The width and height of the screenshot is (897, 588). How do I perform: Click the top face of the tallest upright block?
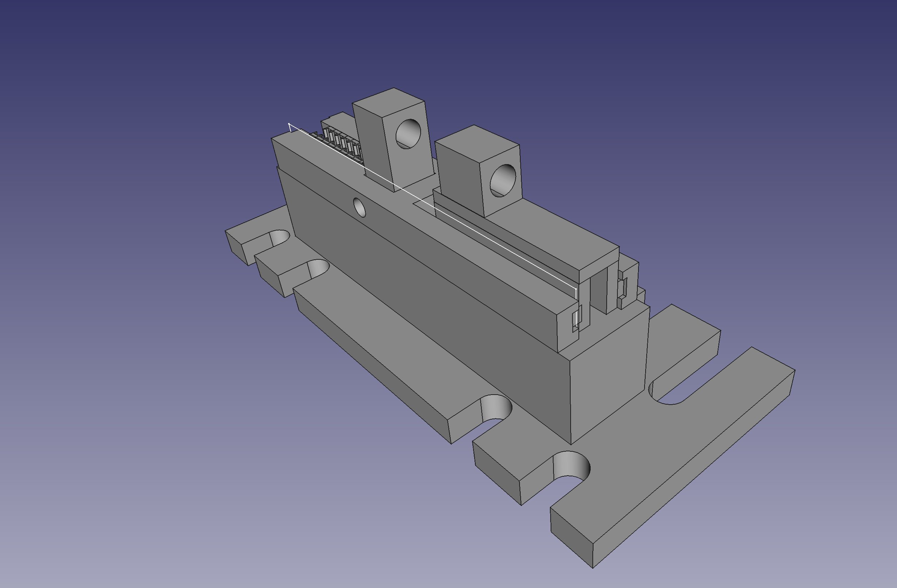pyautogui.click(x=389, y=102)
